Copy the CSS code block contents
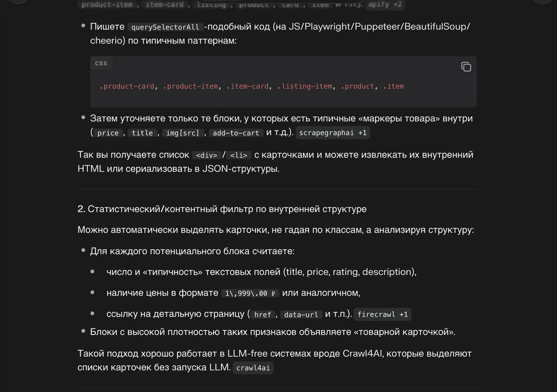This screenshot has width=557, height=392. [466, 67]
